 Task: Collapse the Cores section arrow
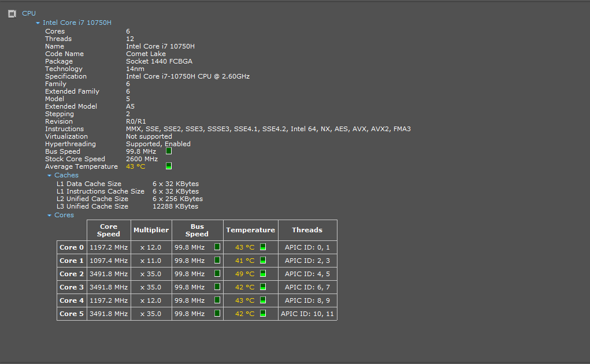(x=49, y=216)
